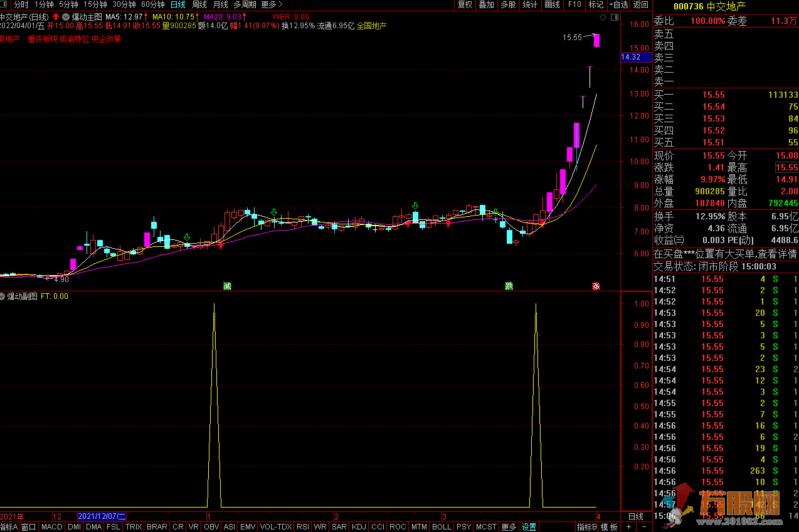The image size is (799, 532).
Task: Select the MACD indicator tab
Action: click(51, 527)
